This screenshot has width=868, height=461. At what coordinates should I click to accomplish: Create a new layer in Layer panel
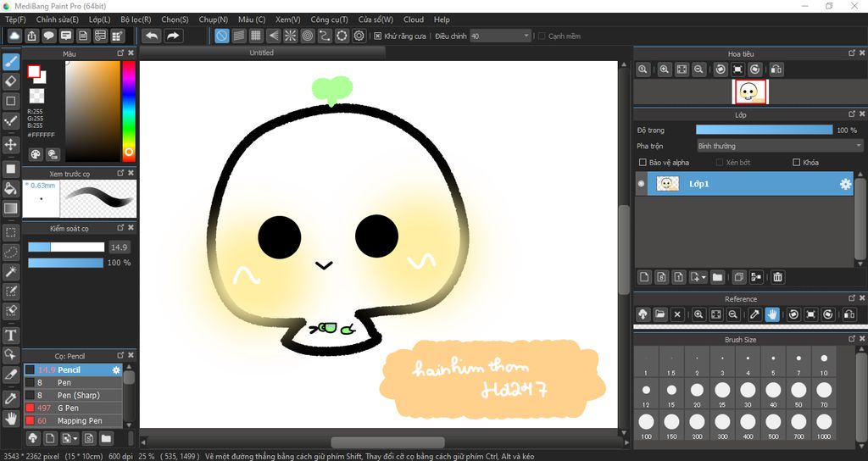[644, 277]
